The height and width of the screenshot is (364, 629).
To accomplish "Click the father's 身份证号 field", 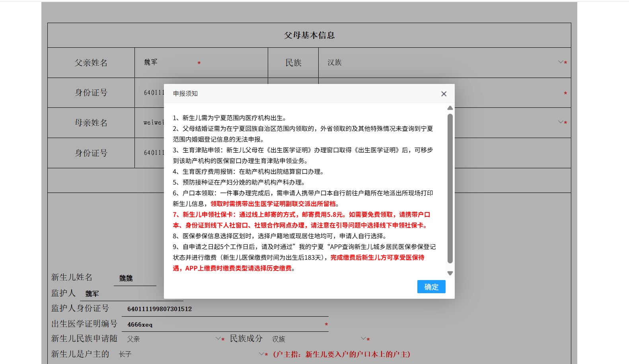I will (153, 93).
